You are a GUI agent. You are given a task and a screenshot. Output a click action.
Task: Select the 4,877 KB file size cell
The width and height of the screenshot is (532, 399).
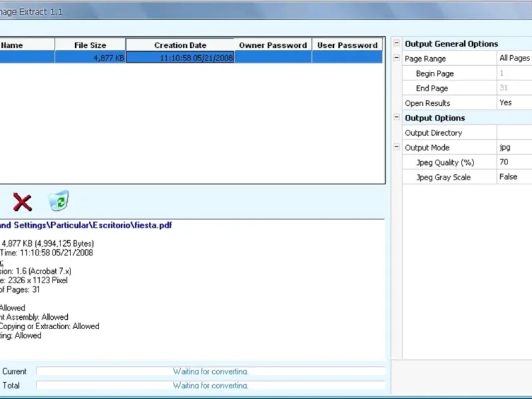(x=90, y=57)
